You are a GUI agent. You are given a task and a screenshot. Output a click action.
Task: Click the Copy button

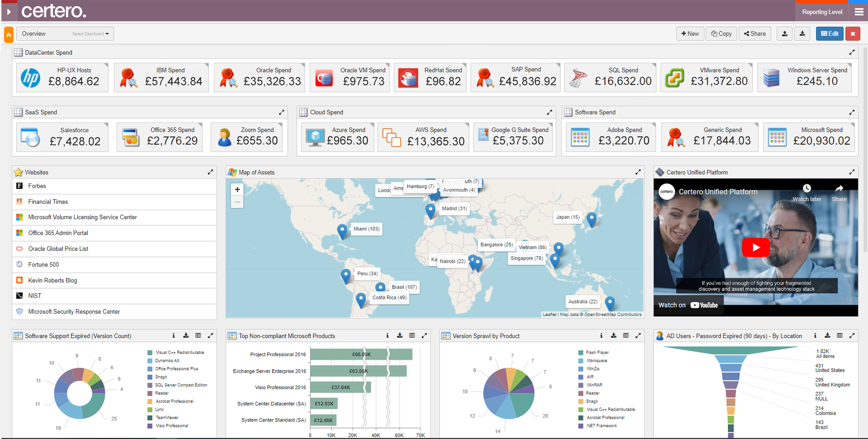722,33
